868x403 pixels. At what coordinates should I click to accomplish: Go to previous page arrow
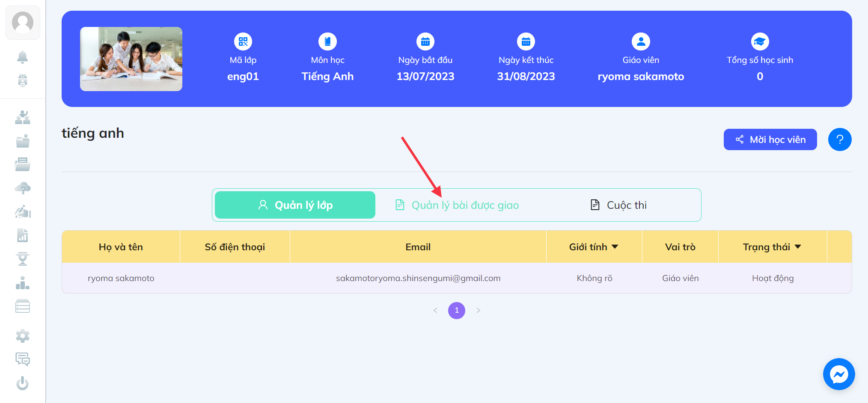[435, 311]
